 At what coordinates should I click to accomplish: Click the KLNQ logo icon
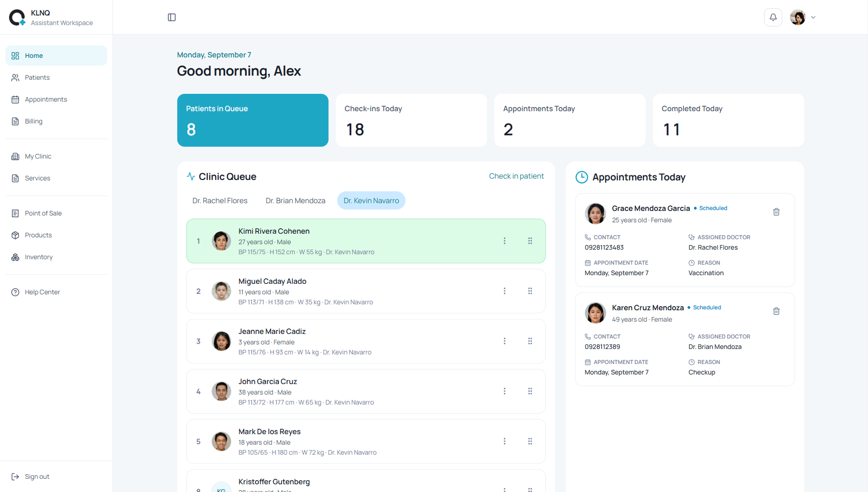[x=17, y=17]
